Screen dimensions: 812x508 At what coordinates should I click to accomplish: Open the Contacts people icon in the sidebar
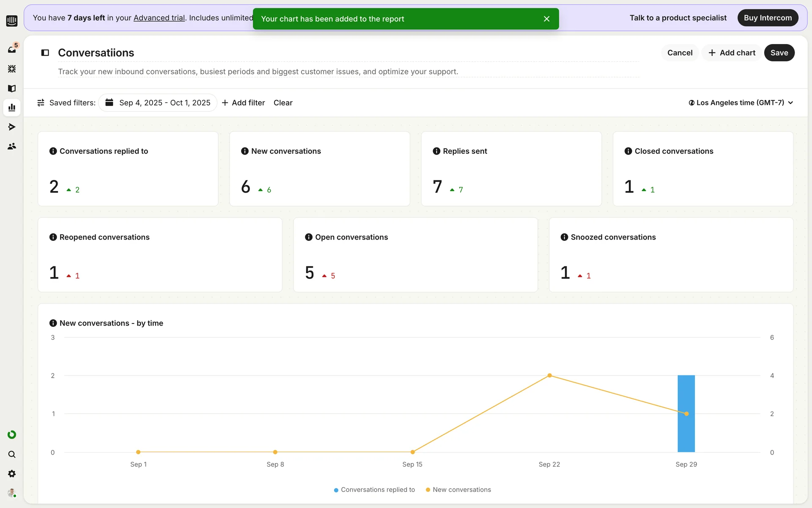(x=12, y=146)
